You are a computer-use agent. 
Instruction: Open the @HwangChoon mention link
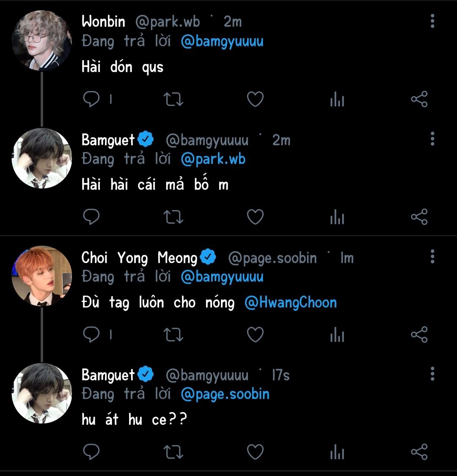pos(291,302)
